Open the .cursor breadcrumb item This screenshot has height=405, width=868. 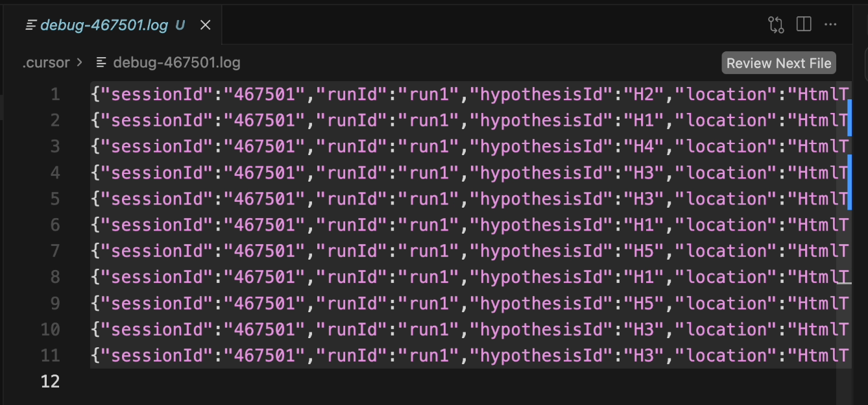coord(45,62)
